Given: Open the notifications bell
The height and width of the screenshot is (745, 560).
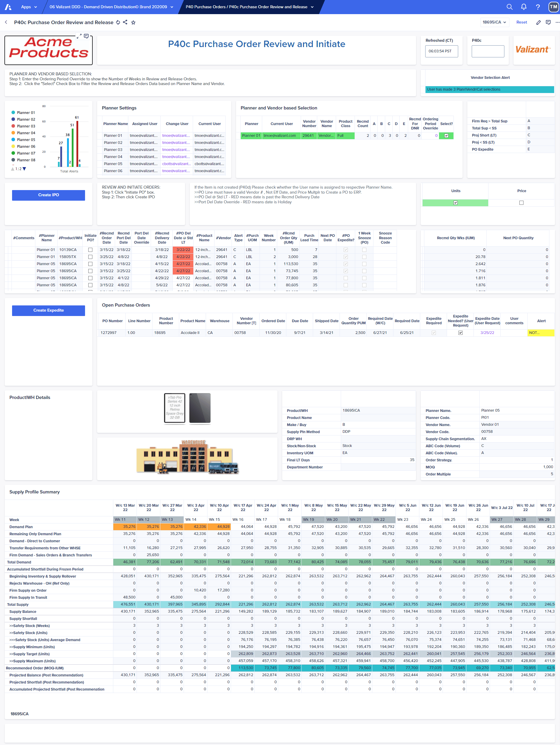Looking at the screenshot, I should [524, 7].
